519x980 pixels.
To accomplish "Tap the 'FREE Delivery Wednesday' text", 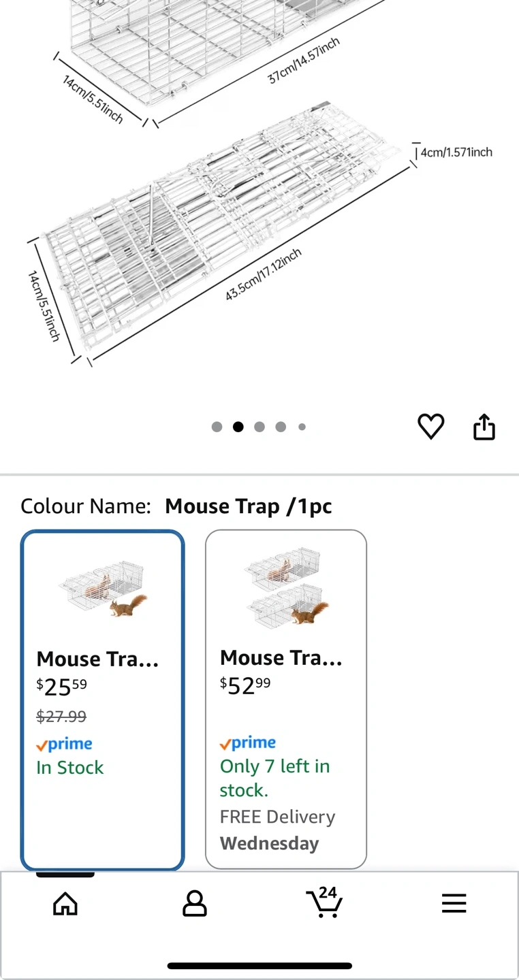I will 277,830.
